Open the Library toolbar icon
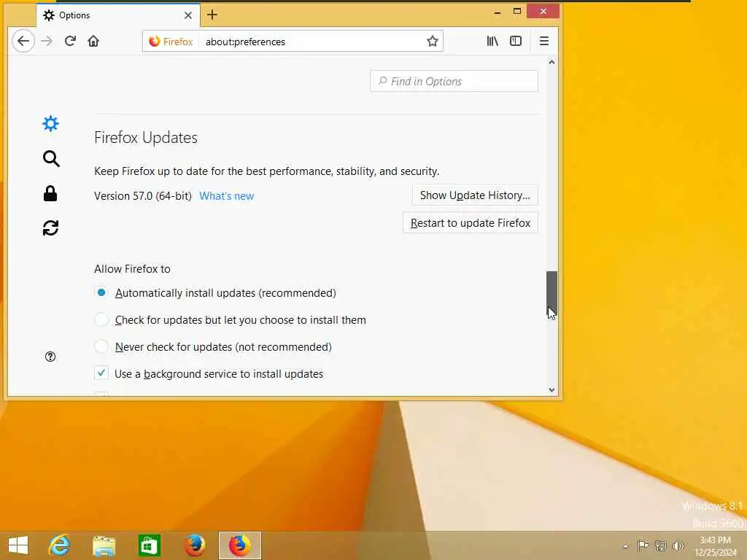 pos(492,41)
